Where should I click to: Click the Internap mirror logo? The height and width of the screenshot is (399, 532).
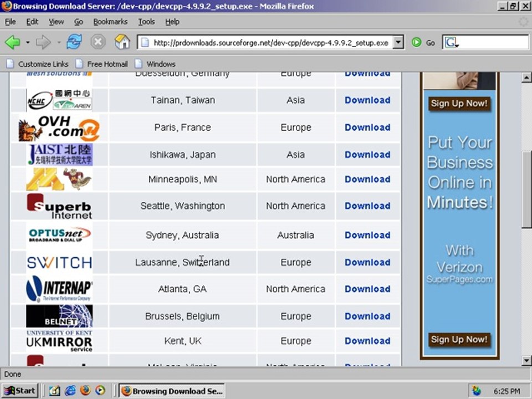[59, 289]
